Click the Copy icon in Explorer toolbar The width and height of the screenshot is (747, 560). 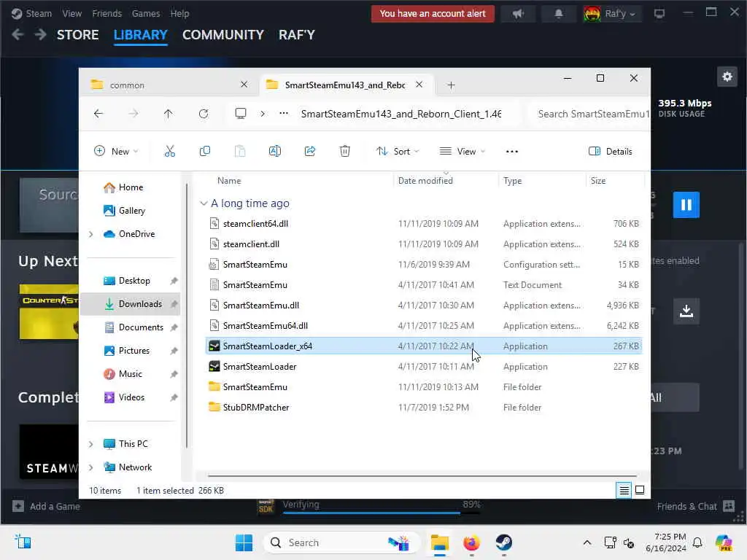coord(205,152)
